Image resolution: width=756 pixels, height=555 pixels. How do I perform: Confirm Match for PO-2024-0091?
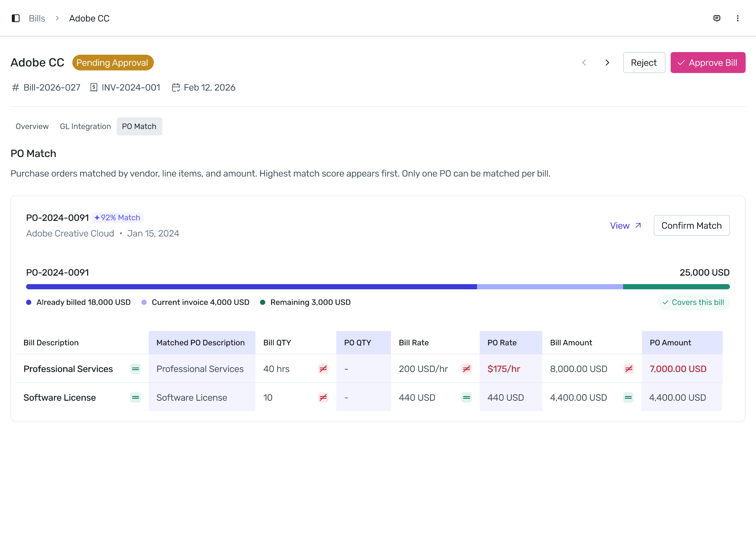691,225
